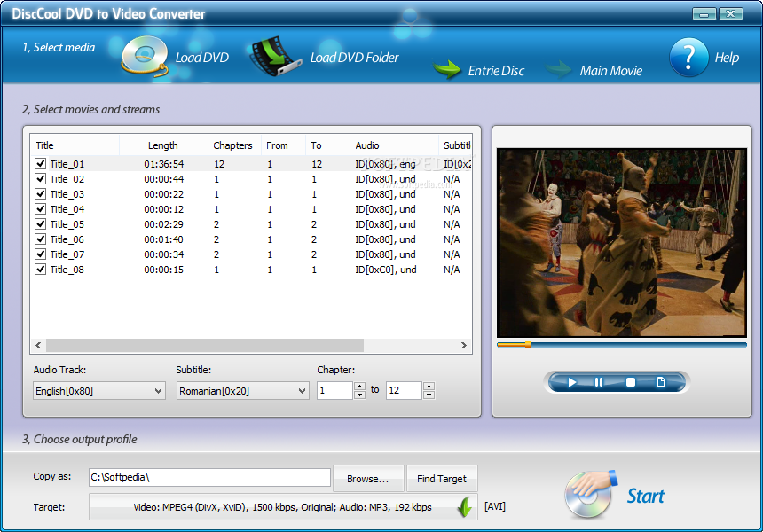The width and height of the screenshot is (763, 532).
Task: Select length 00:02:29 cell
Action: 163,224
